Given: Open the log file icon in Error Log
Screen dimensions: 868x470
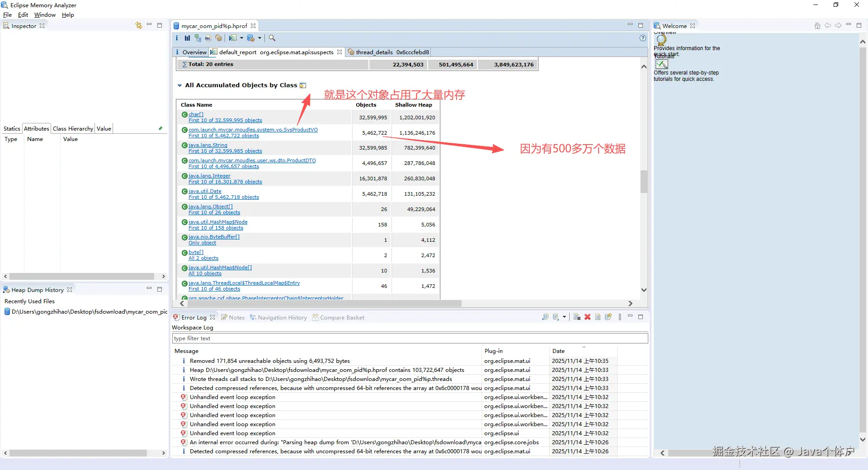Looking at the screenshot, I should point(598,317).
